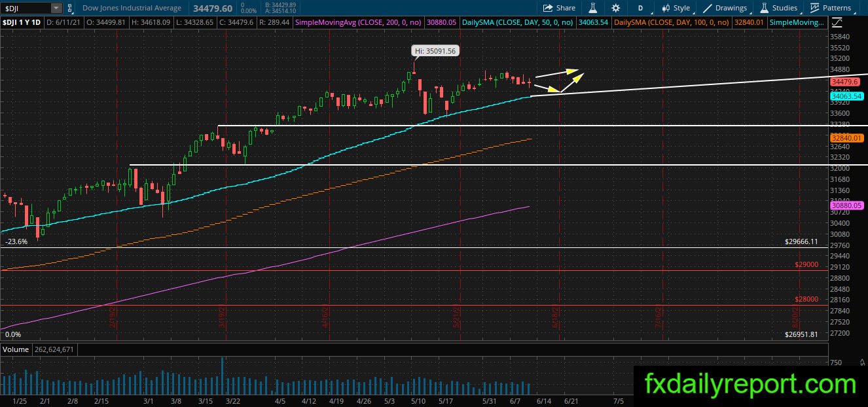Image resolution: width=868 pixels, height=407 pixels.
Task: Click the flask quick-study icon beside Share
Action: (x=592, y=8)
